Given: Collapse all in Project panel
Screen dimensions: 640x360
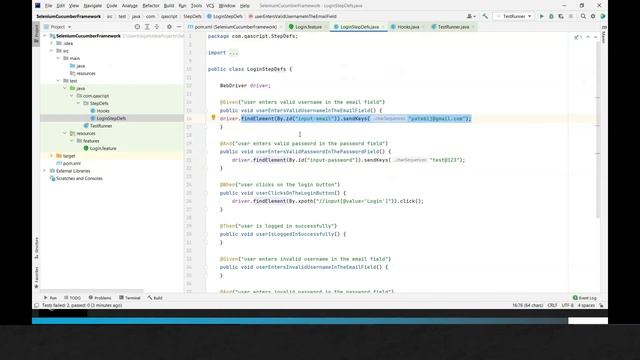Looking at the screenshot, I should pyautogui.click(x=157, y=27).
